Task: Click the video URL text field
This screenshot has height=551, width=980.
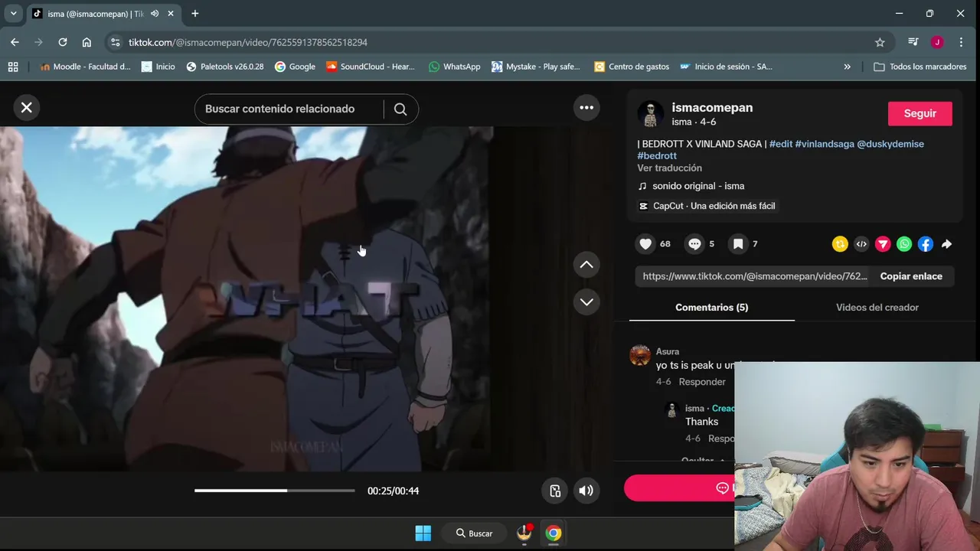Action: click(x=755, y=276)
